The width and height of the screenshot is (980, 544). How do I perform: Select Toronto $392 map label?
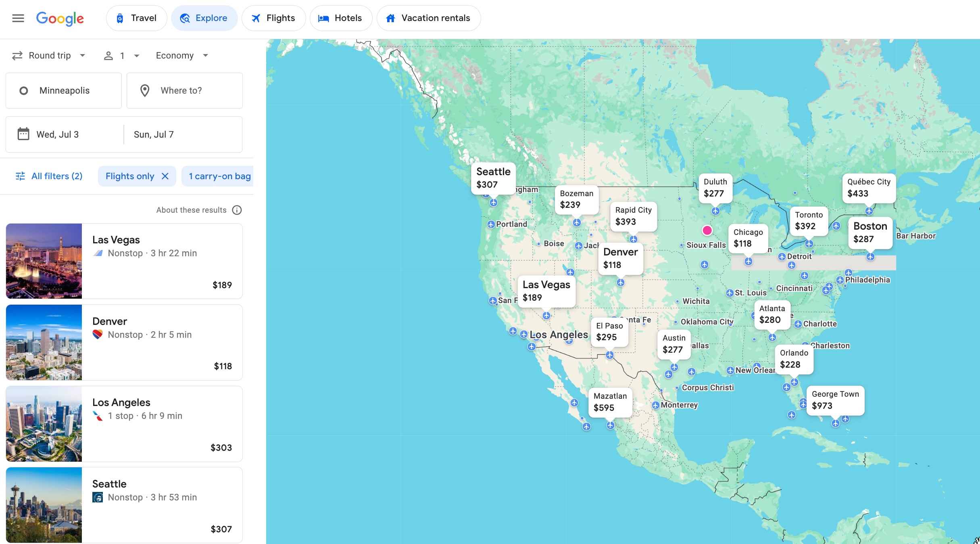tap(809, 221)
